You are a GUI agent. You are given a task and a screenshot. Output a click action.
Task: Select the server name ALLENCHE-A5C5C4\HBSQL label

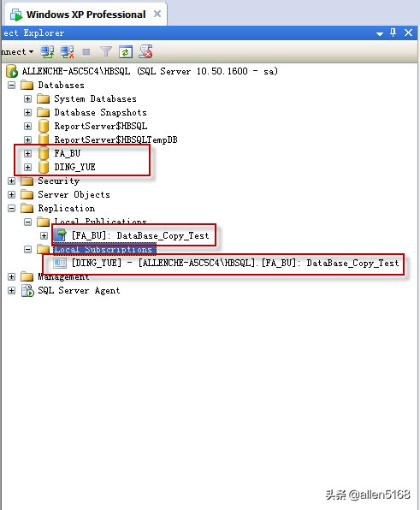76,71
